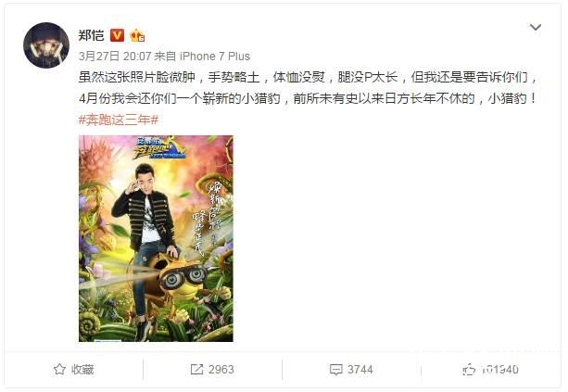
Task: Click the comment bubble icon
Action: 335,370
